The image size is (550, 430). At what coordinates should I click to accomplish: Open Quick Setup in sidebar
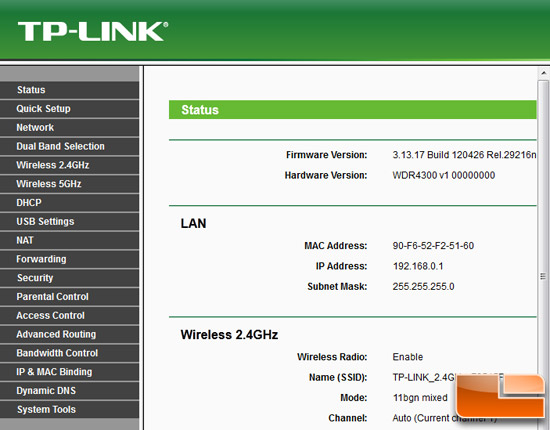tap(69, 109)
